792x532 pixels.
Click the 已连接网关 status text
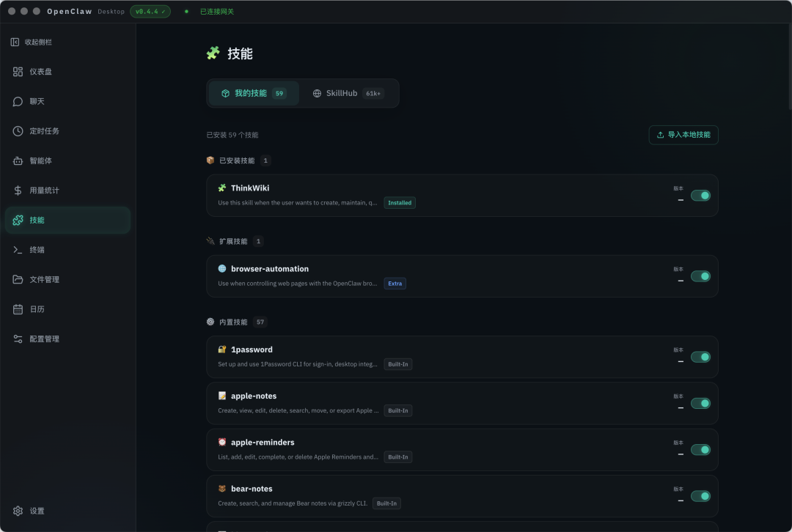point(216,11)
